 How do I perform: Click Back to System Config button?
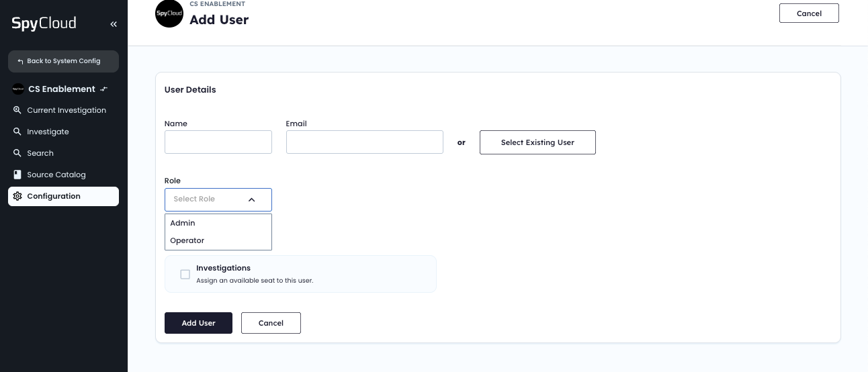coord(63,61)
